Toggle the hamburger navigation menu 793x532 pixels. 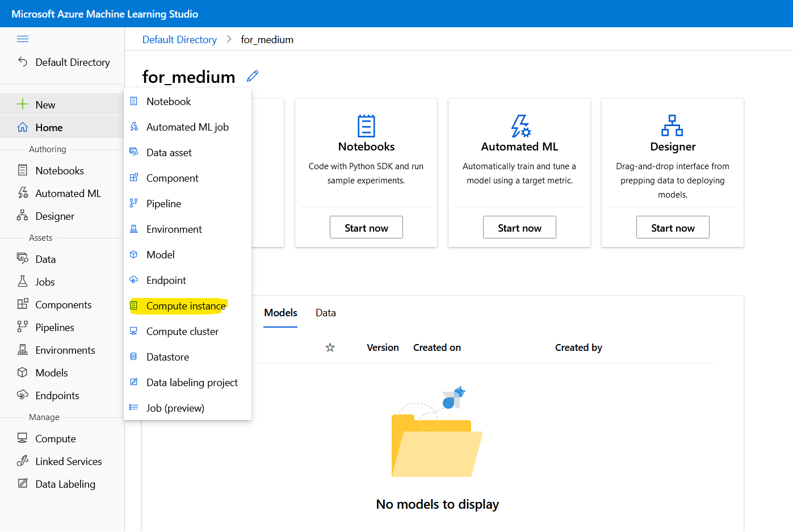click(x=23, y=39)
